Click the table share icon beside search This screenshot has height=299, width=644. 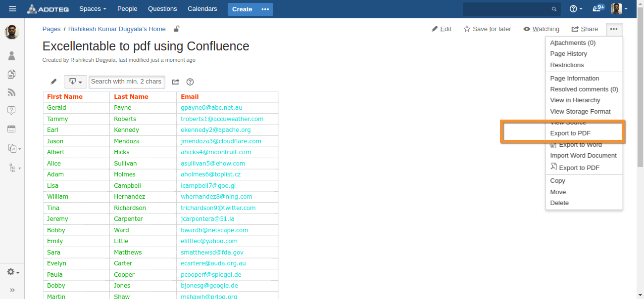click(175, 82)
